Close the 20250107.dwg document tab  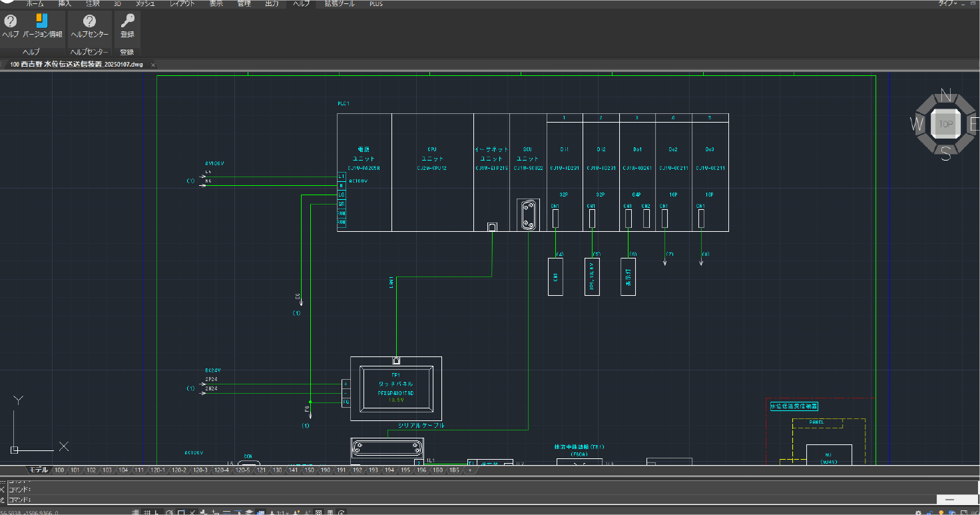pos(153,65)
